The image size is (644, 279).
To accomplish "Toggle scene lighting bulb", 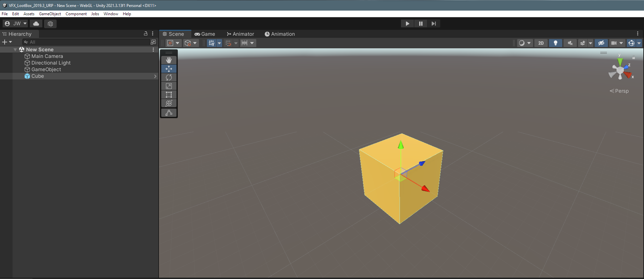I will (556, 43).
